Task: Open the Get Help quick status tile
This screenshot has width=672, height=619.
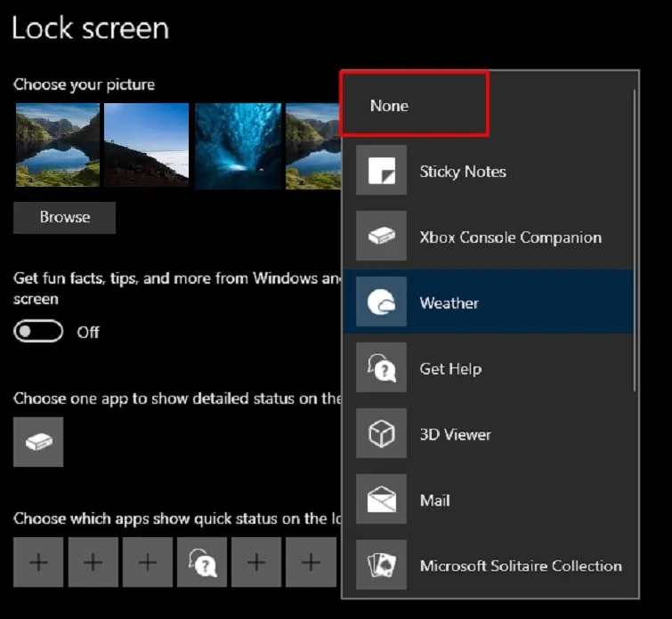Action: click(x=202, y=562)
